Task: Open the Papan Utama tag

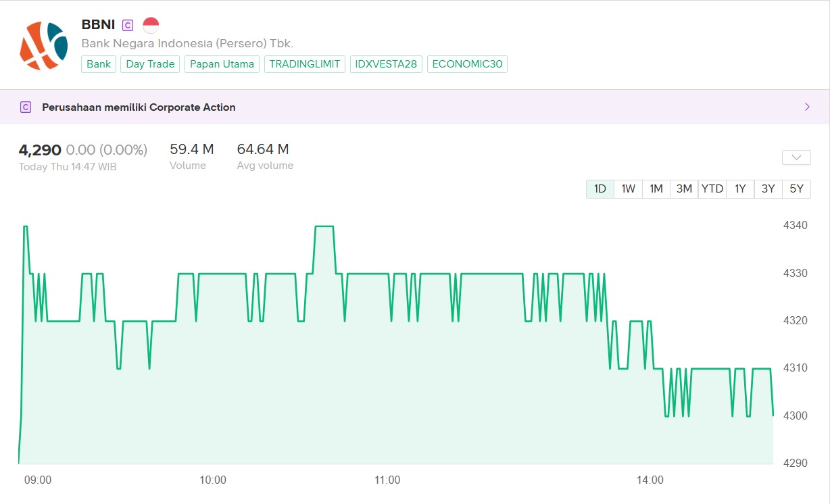Action: (222, 64)
